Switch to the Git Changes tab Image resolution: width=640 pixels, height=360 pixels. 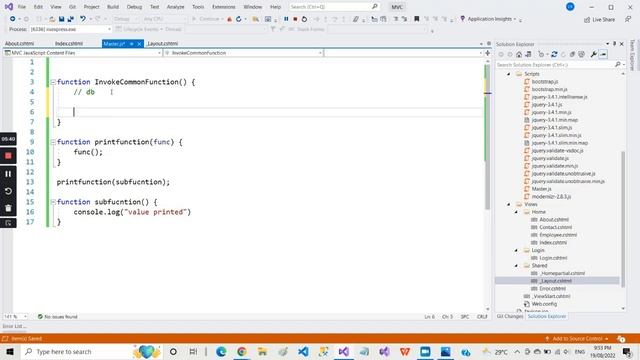click(510, 317)
